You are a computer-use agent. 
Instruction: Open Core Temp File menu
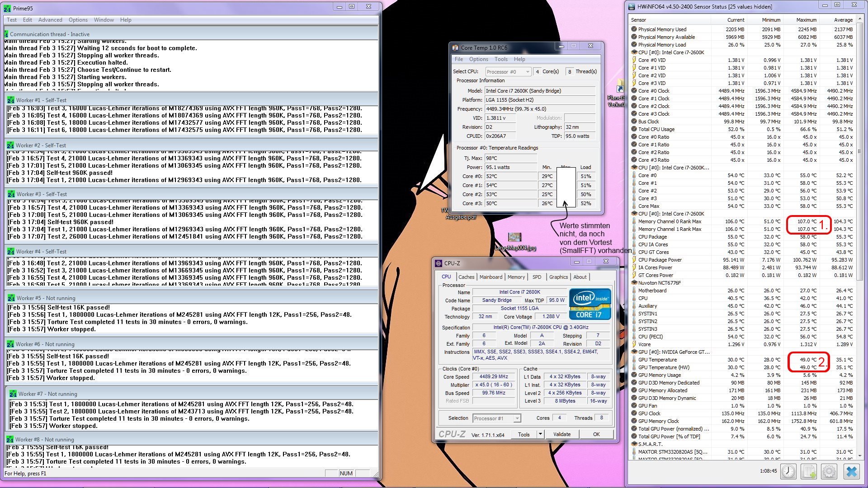[459, 59]
